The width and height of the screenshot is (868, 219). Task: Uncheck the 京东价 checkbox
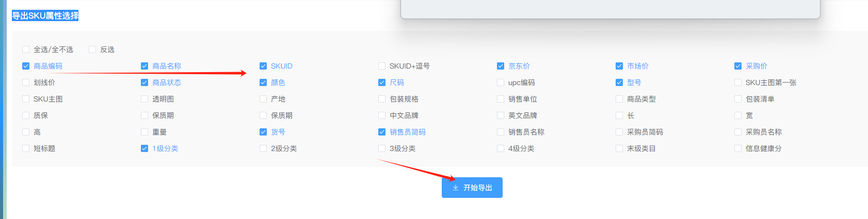pos(501,66)
